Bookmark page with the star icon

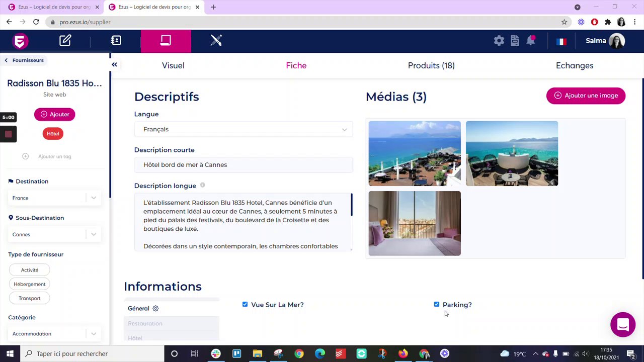[564, 22]
